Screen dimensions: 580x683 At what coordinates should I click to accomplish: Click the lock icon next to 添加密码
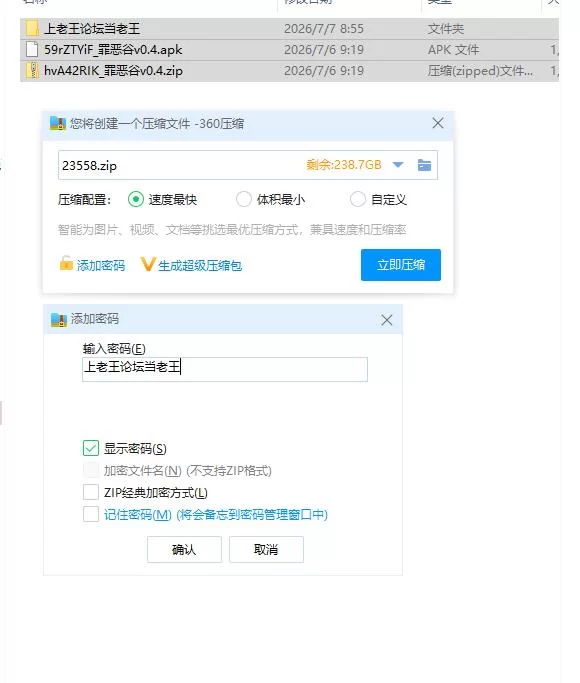(x=66, y=264)
